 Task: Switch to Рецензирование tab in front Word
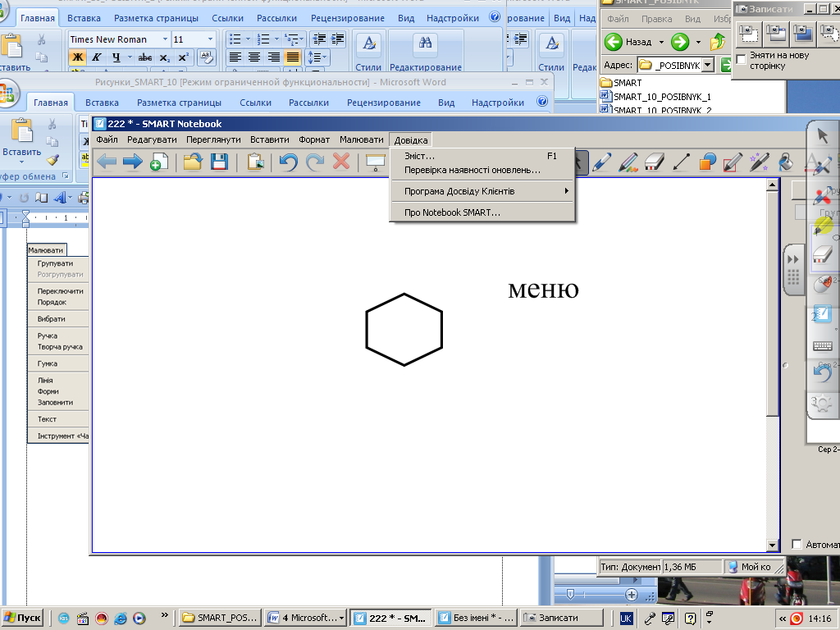point(384,103)
